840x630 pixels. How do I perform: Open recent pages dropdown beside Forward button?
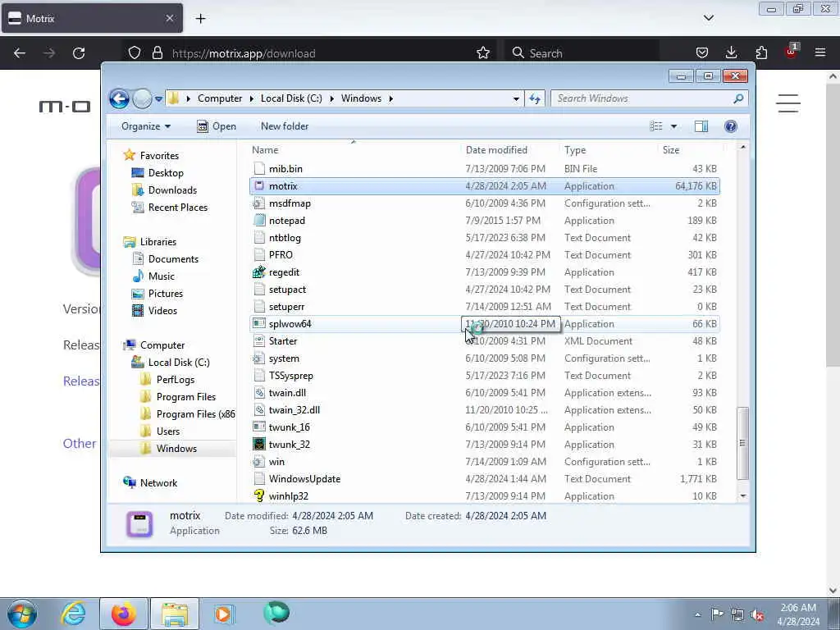point(158,99)
